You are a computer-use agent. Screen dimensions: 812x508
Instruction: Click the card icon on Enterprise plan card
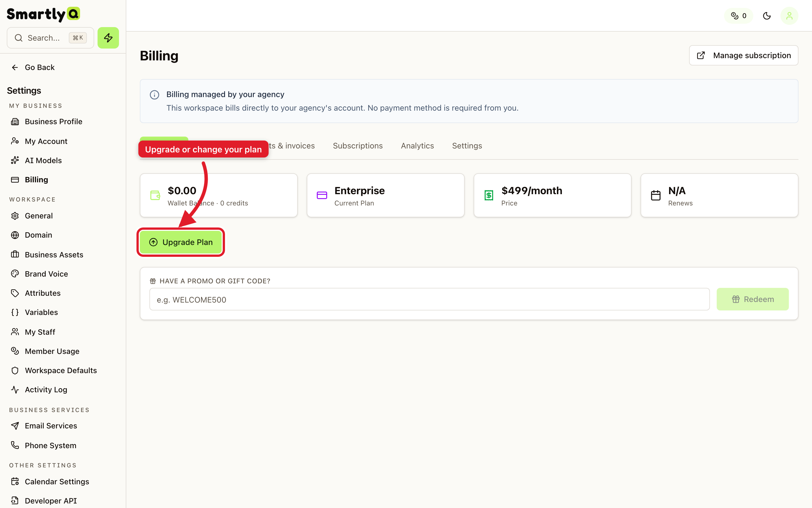click(322, 195)
